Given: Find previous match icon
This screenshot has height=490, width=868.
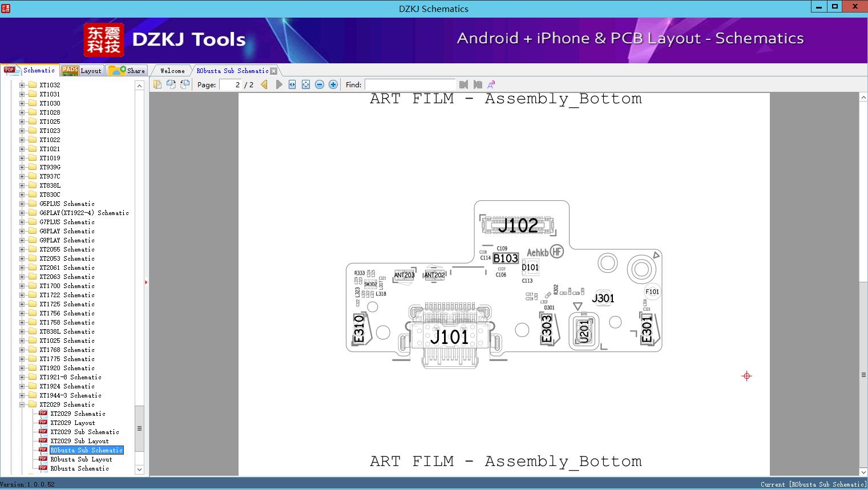Looking at the screenshot, I should click(463, 84).
